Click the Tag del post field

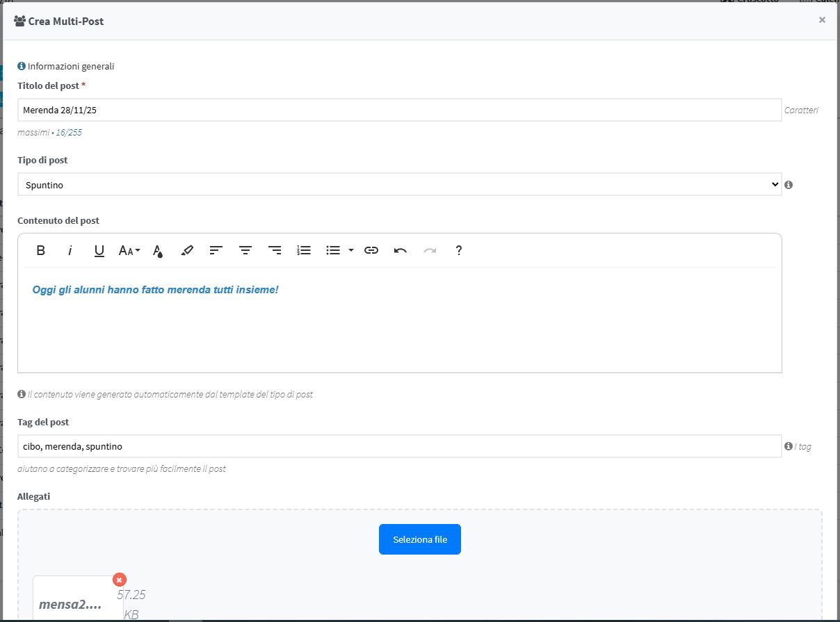click(x=399, y=446)
